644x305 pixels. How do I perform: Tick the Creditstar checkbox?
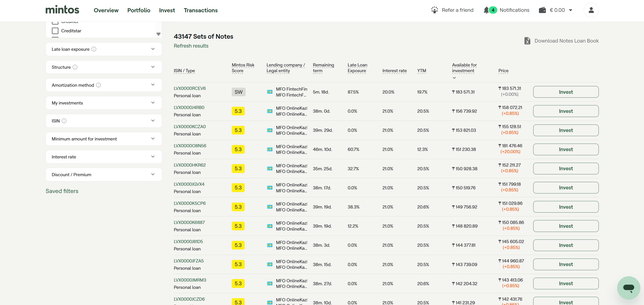click(55, 31)
